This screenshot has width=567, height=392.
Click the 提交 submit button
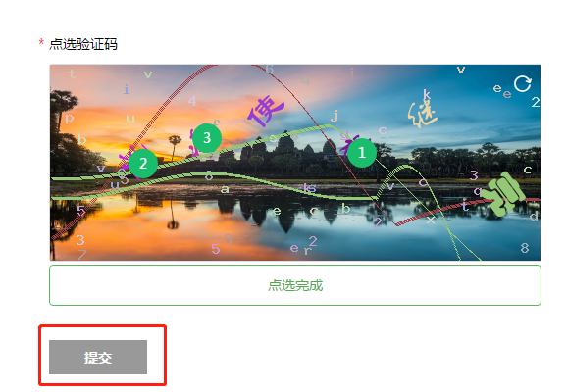[98, 357]
